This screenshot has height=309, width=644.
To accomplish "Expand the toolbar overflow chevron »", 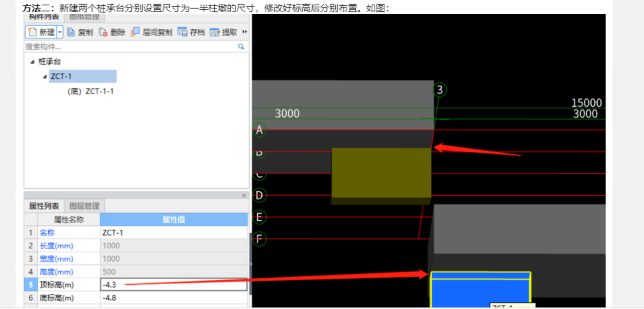I will pyautogui.click(x=244, y=32).
